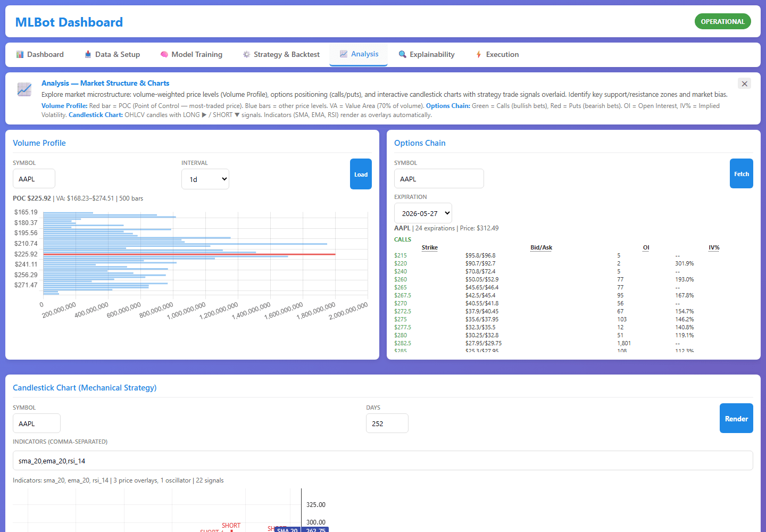The height and width of the screenshot is (532, 766).
Task: Click the OI column header
Action: (x=646, y=247)
